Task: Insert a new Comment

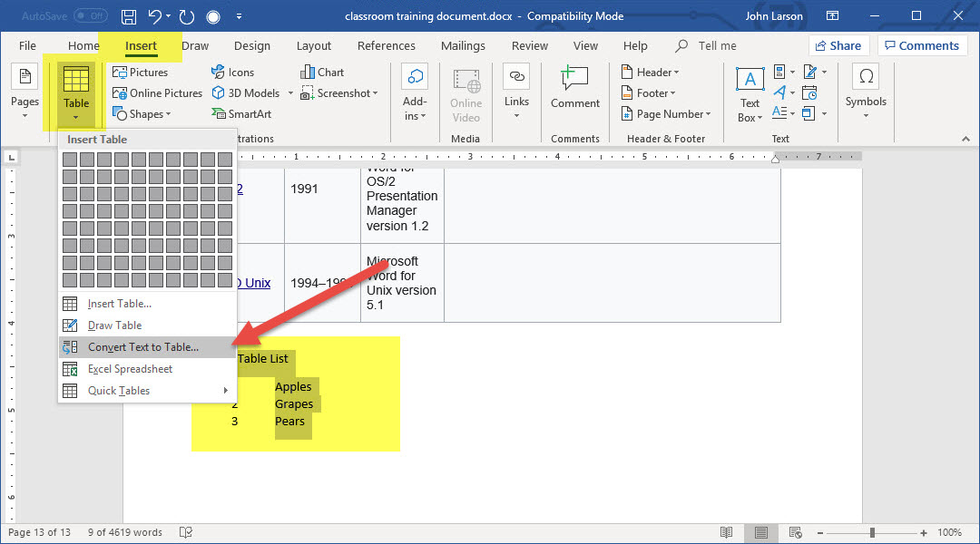Action: click(575, 88)
